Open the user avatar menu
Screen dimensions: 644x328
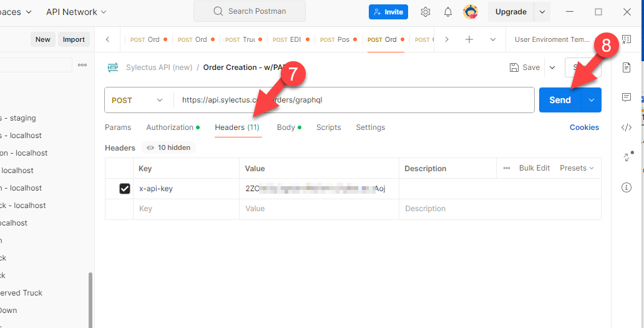pos(471,12)
